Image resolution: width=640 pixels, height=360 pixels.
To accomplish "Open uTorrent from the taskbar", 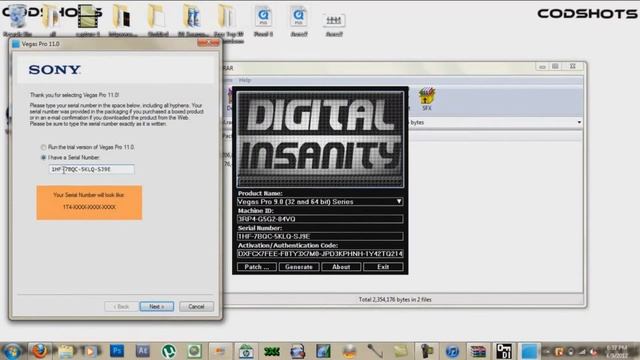I will [x=169, y=351].
